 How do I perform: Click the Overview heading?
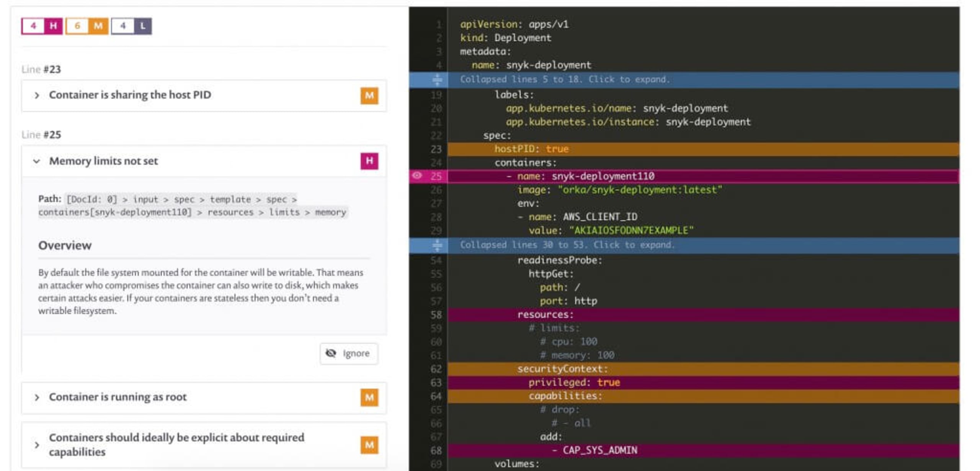[x=65, y=245]
